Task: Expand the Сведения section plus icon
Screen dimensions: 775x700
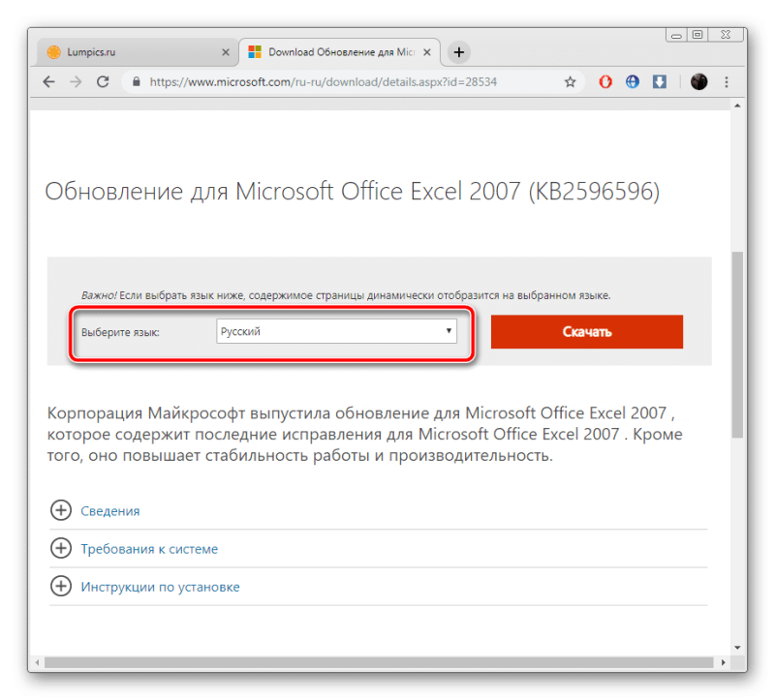Action: pos(61,510)
